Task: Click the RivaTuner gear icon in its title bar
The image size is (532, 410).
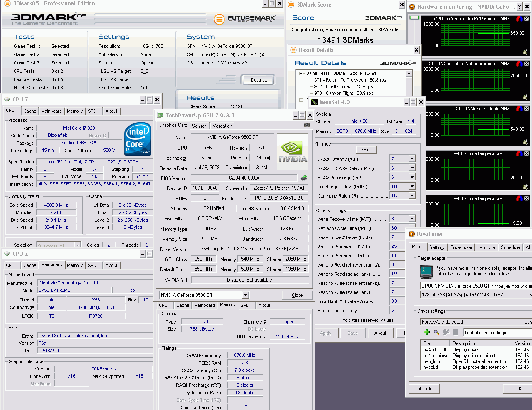Action: tap(412, 234)
